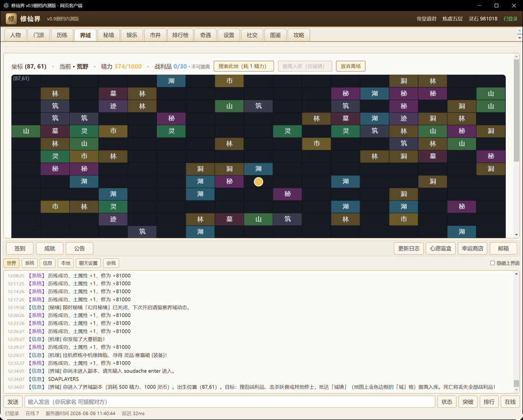The image size is (523, 420).
Task: Go to the 历练 tab
Action: point(62,35)
